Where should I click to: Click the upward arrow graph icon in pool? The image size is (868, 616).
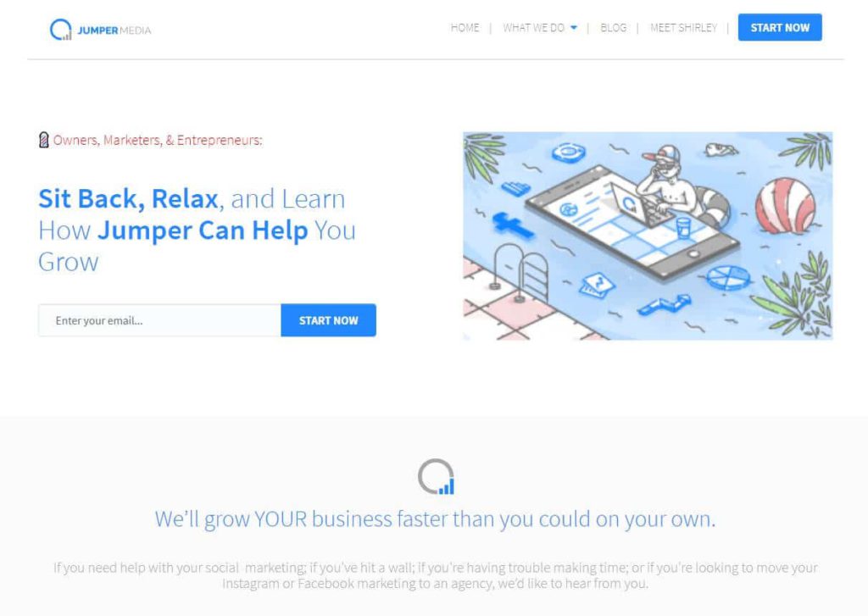[x=665, y=305]
